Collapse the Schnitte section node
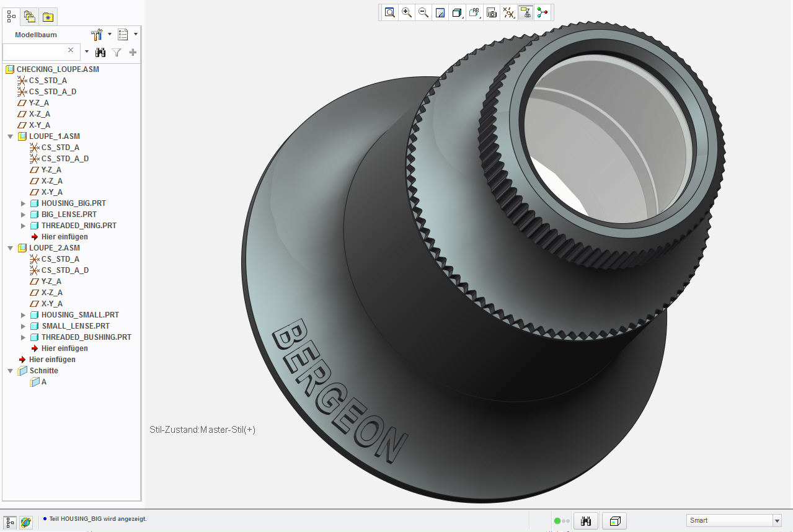Image resolution: width=793 pixels, height=532 pixels. [x=11, y=371]
